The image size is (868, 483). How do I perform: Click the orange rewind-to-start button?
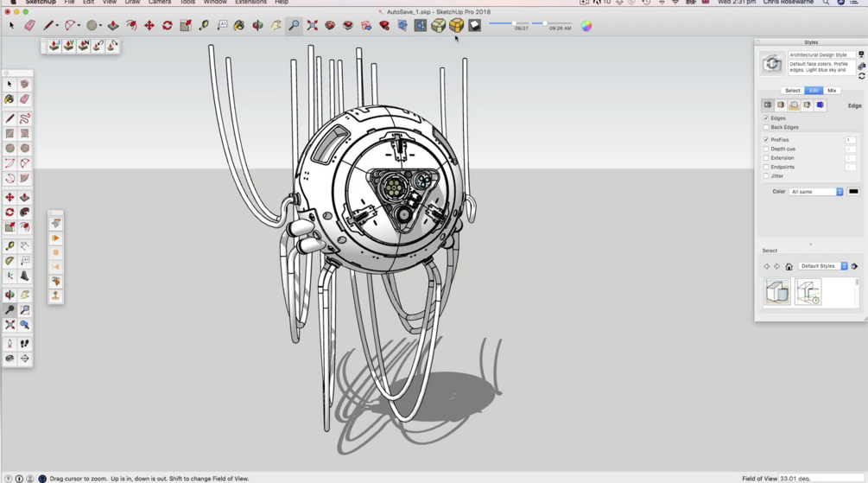tap(55, 267)
